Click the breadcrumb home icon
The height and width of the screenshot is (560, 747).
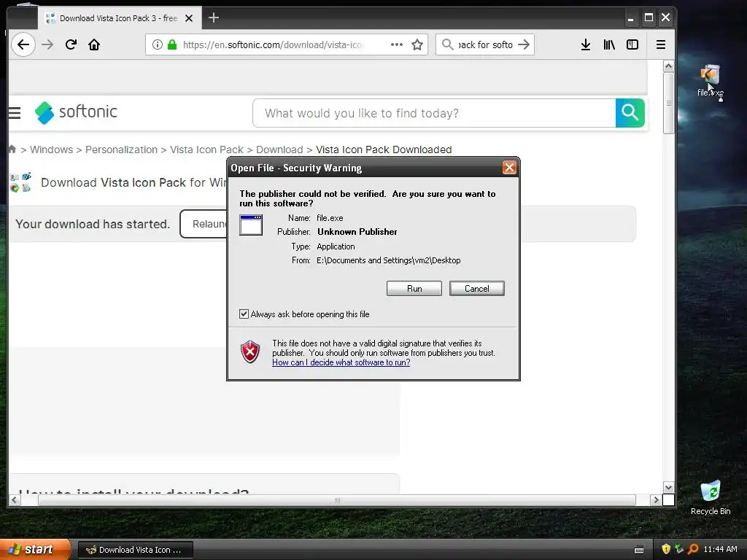pyautogui.click(x=12, y=149)
